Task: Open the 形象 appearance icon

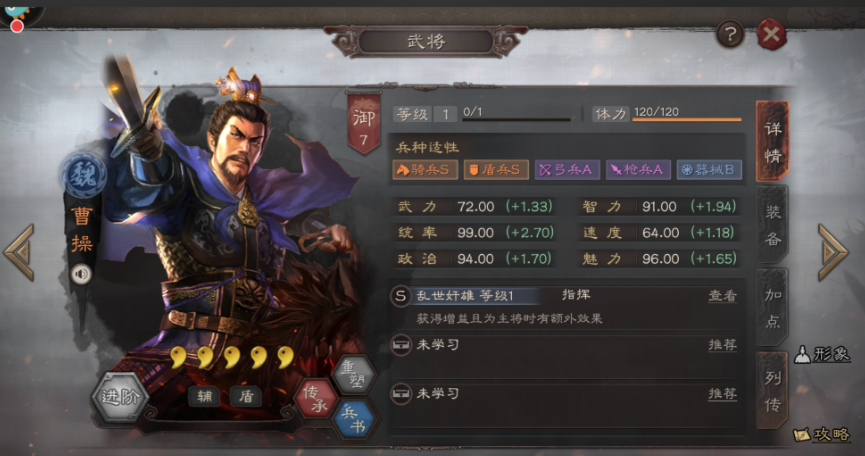Action: (x=822, y=355)
